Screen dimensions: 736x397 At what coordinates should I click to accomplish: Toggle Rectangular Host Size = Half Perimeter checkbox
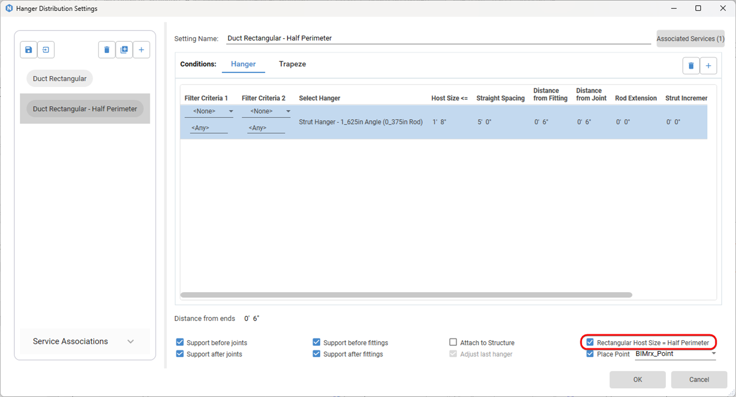point(590,342)
